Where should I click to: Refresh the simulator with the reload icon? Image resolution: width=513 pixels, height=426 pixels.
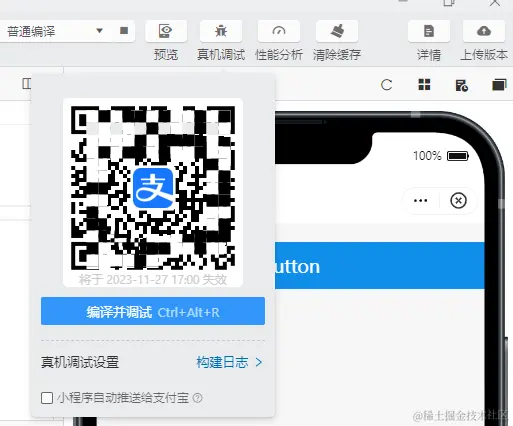pyautogui.click(x=386, y=85)
